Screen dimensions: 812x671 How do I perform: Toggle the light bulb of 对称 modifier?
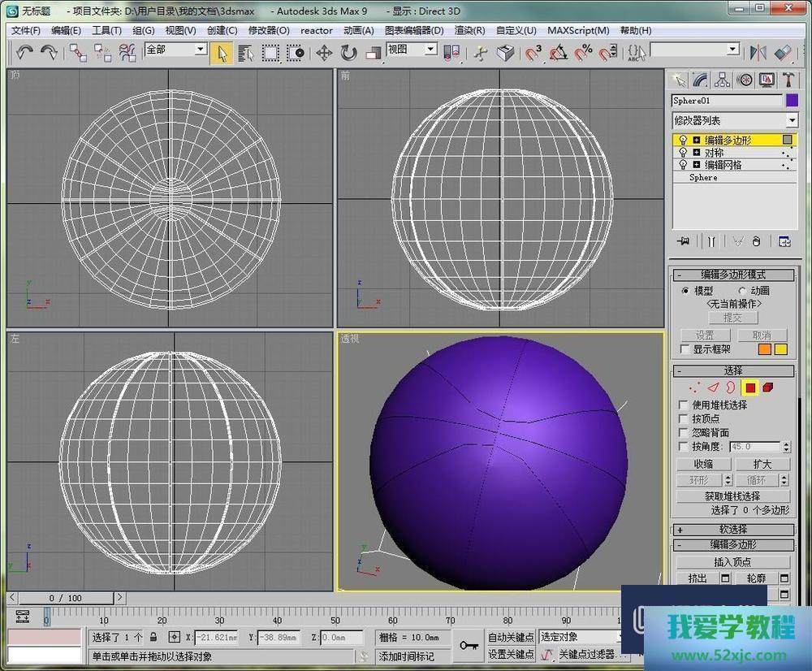pyautogui.click(x=683, y=153)
